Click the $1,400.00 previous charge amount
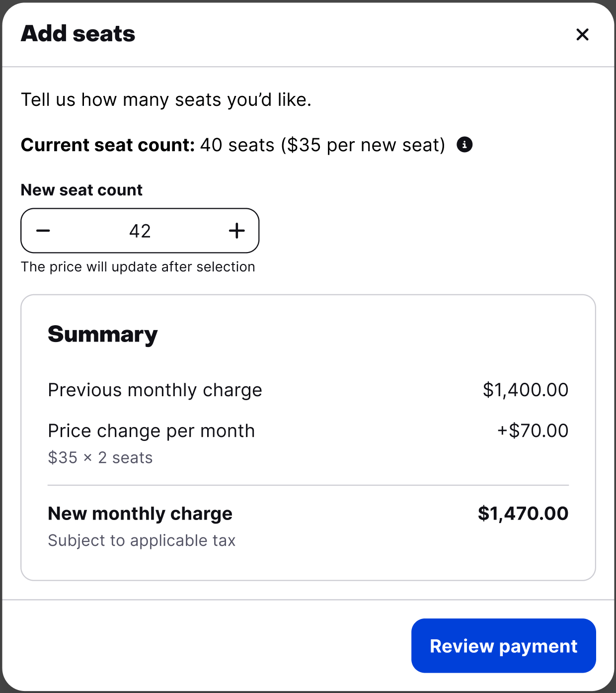The height and width of the screenshot is (693, 616). click(x=525, y=390)
